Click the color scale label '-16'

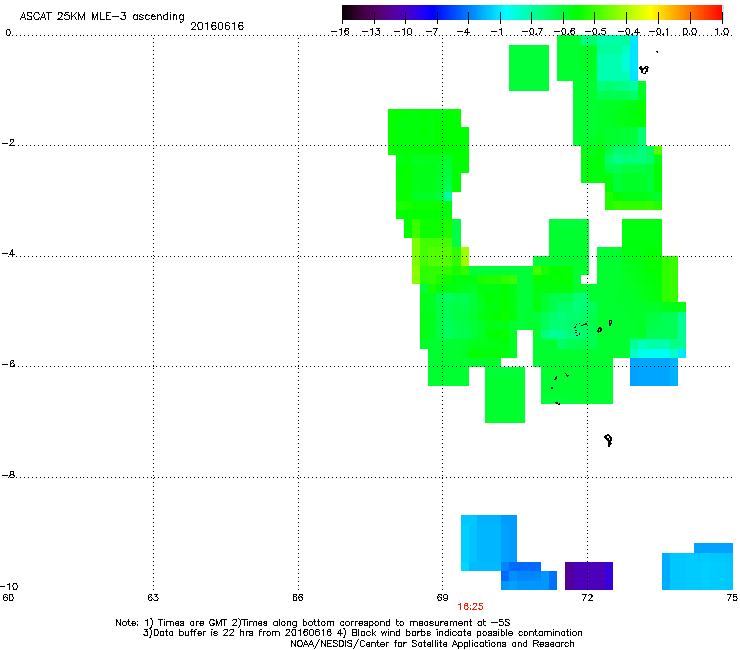[340, 32]
